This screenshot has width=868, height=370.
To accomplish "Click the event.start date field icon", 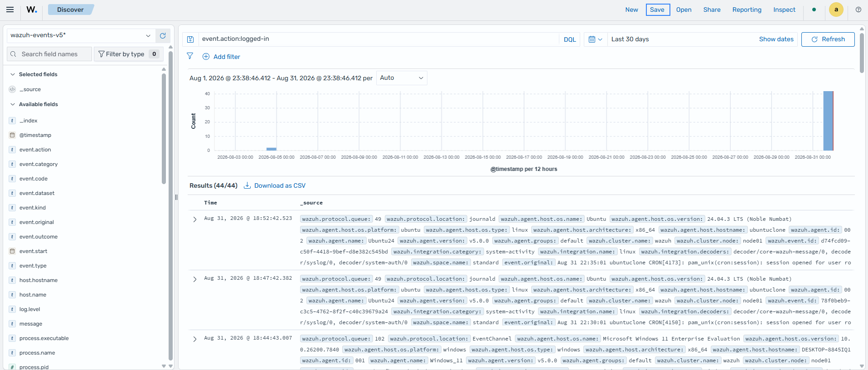I will click(x=12, y=251).
